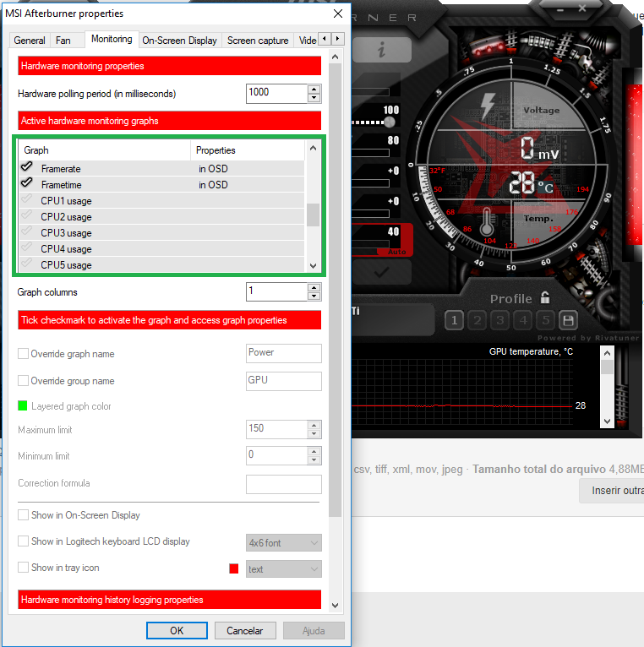Viewport: 644px width, 647px height.
Task: Select profile slot 1
Action: click(x=454, y=320)
